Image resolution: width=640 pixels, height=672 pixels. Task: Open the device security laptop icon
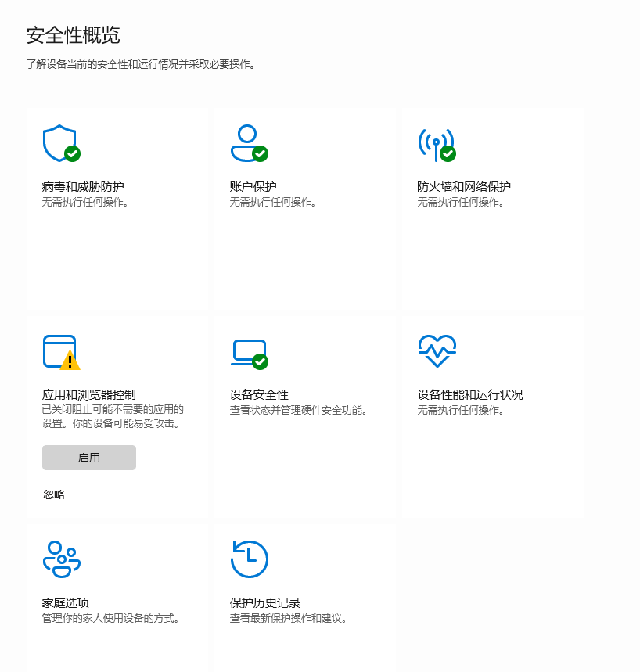[249, 354]
